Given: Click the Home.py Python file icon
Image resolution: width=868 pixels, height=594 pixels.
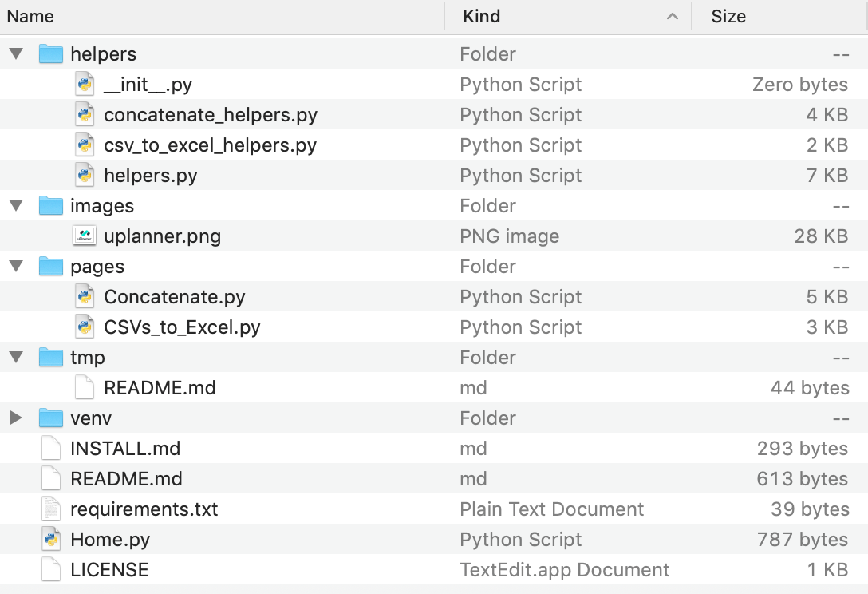Looking at the screenshot, I should click(x=51, y=539).
